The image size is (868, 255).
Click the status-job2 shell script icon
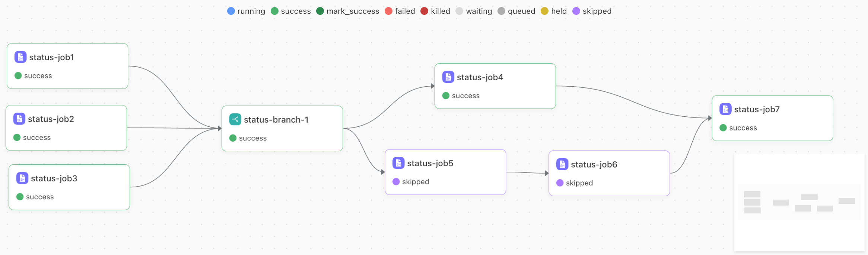(x=19, y=119)
